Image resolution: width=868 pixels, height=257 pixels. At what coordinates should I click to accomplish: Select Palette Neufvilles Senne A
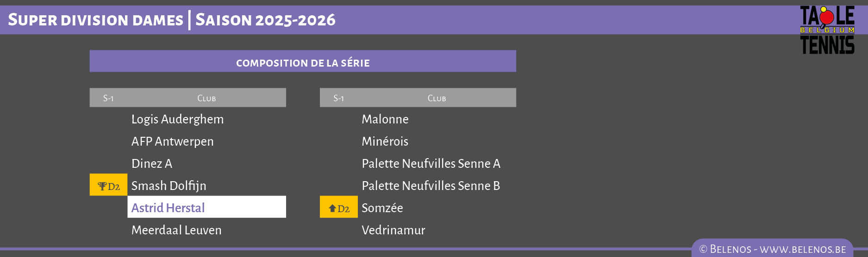pos(431,164)
